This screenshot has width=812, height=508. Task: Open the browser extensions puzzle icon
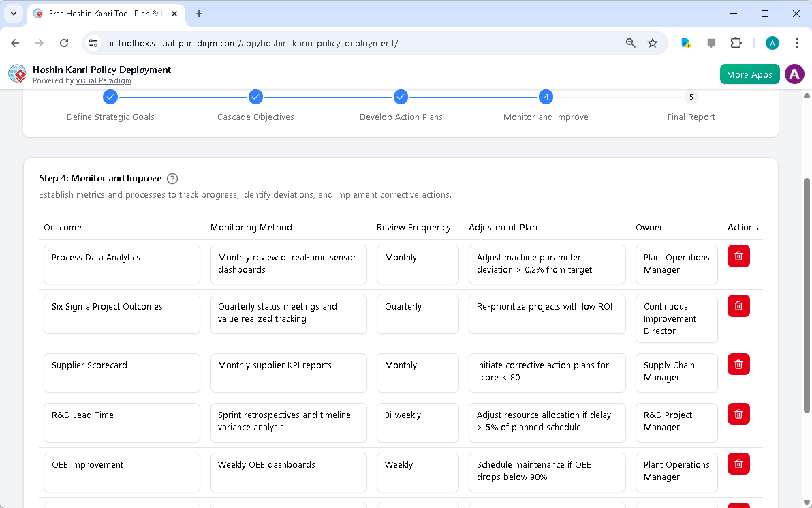click(x=736, y=42)
